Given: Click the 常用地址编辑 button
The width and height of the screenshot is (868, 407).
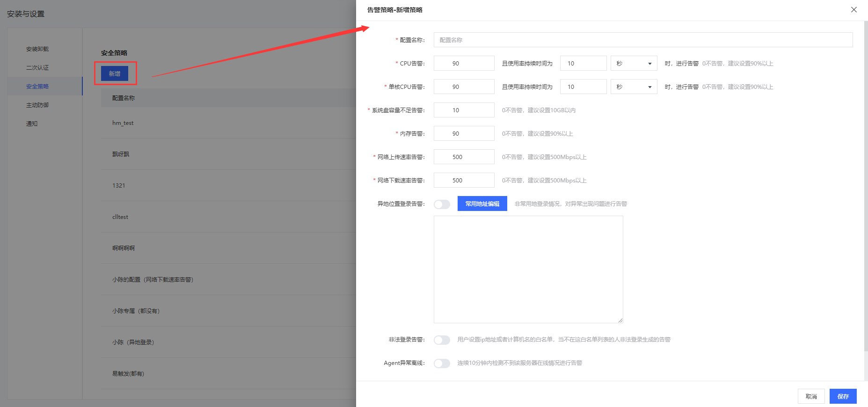Looking at the screenshot, I should [x=482, y=204].
